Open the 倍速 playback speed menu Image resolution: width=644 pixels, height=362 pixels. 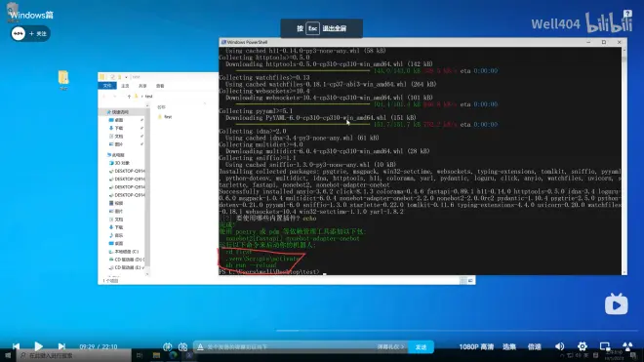(535, 346)
